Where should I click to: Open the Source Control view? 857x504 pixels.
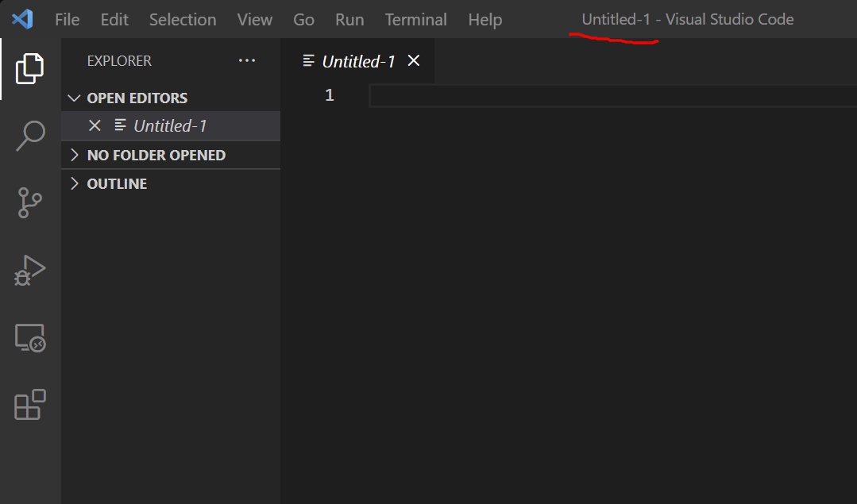[x=30, y=202]
